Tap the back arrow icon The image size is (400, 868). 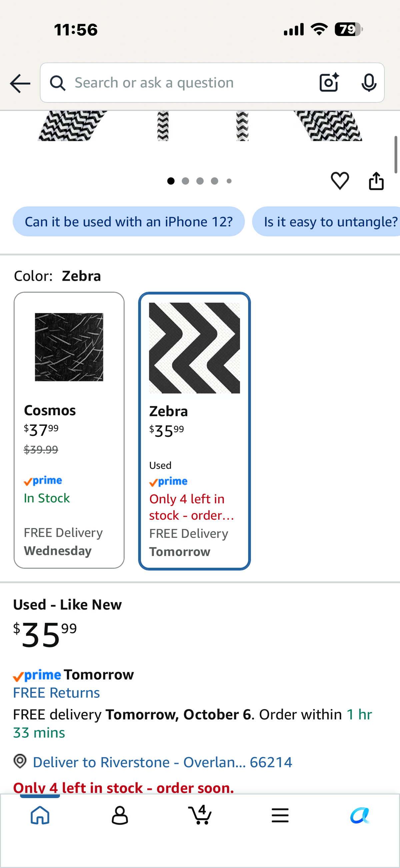pos(20,83)
